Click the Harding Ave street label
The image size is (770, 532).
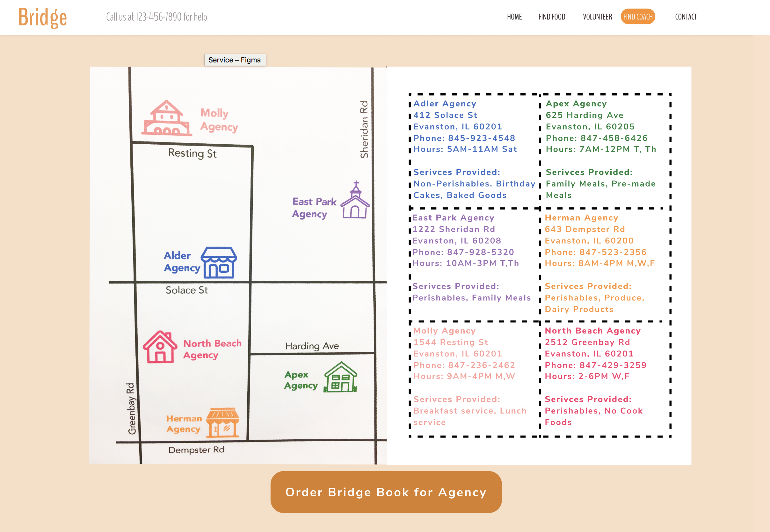pos(312,346)
